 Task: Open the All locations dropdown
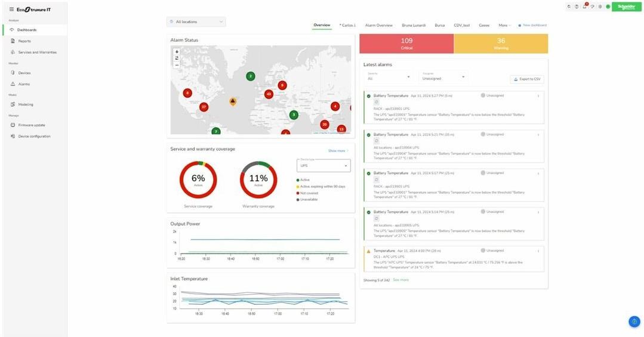tap(196, 22)
